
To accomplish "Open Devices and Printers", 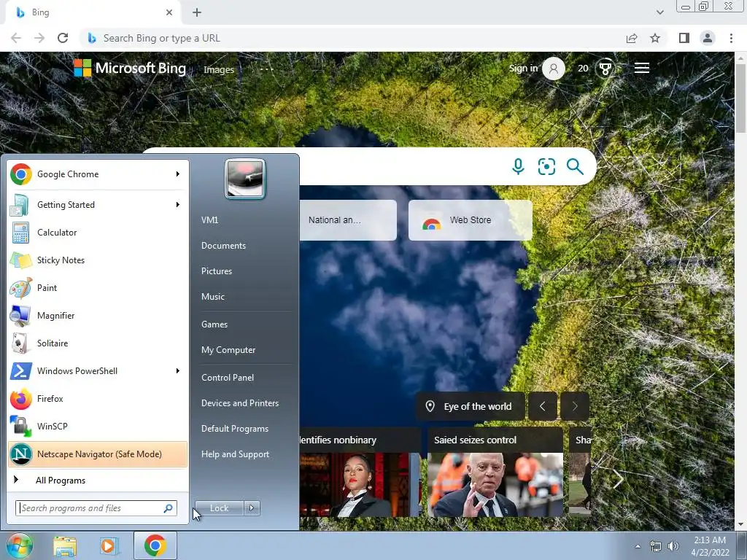I will (239, 403).
